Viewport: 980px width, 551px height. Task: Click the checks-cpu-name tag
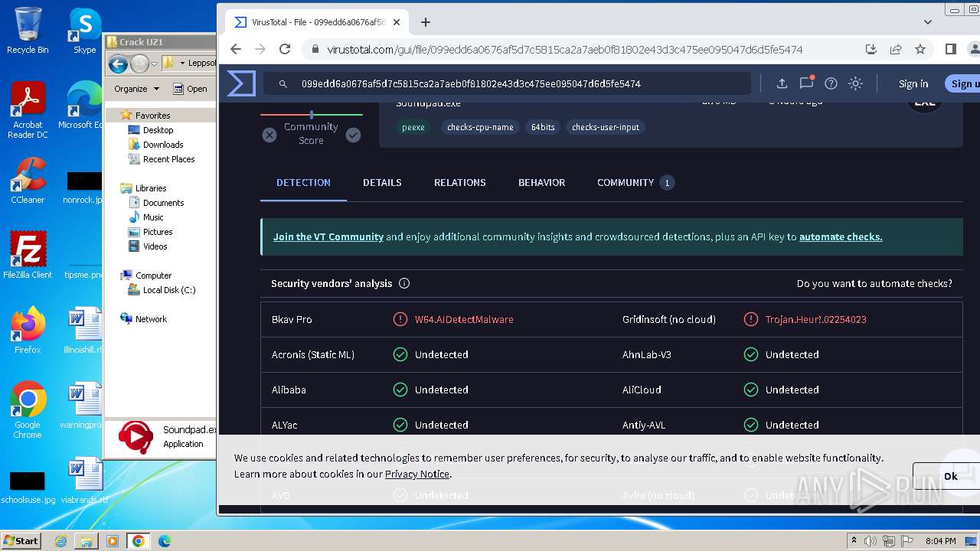coord(480,127)
